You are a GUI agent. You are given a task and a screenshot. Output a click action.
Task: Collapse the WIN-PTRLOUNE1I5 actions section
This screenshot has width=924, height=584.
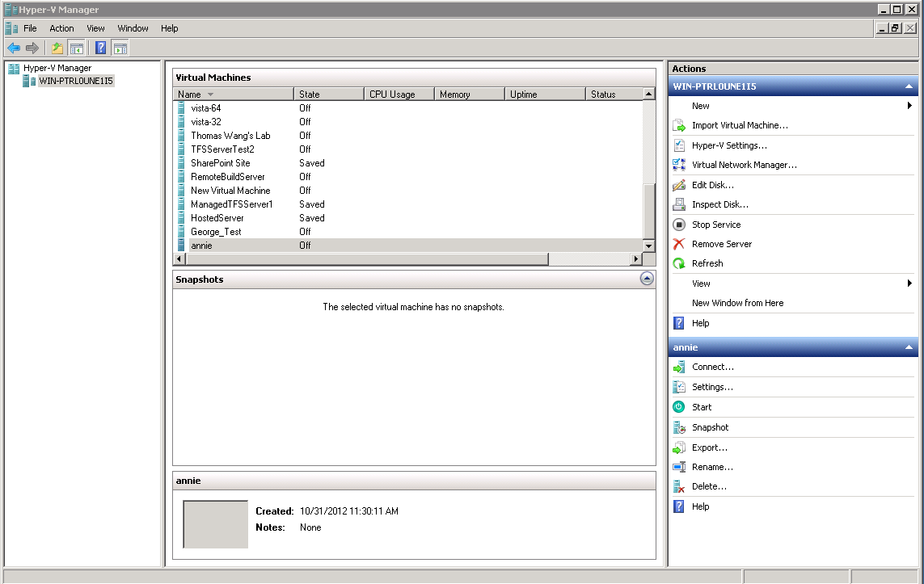coord(909,86)
